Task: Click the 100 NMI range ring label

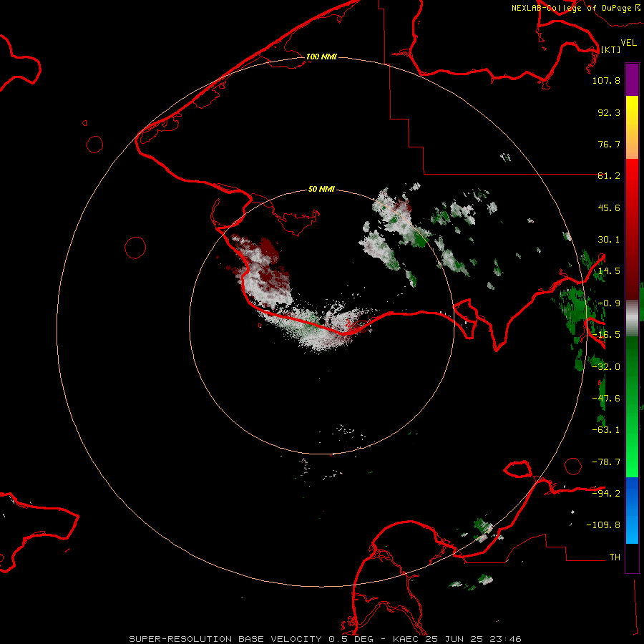Action: click(321, 57)
